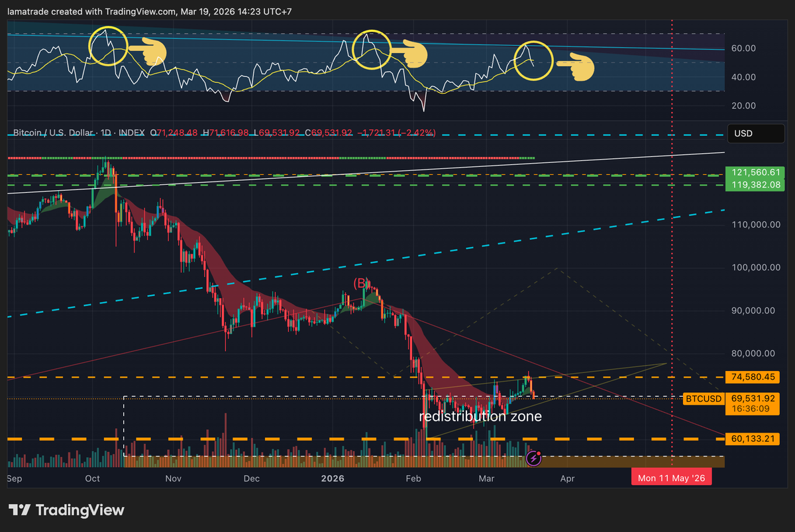Select the Mon 11 May '26 date label

[x=672, y=478]
